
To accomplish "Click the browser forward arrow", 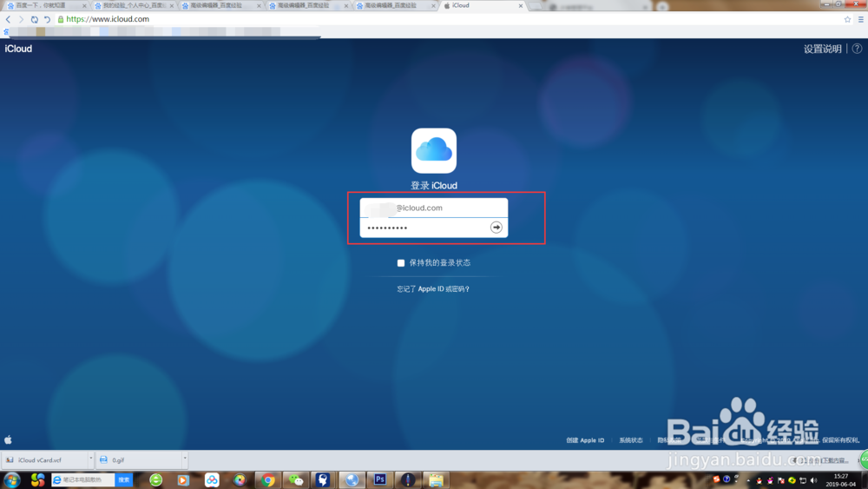I will (x=21, y=19).
